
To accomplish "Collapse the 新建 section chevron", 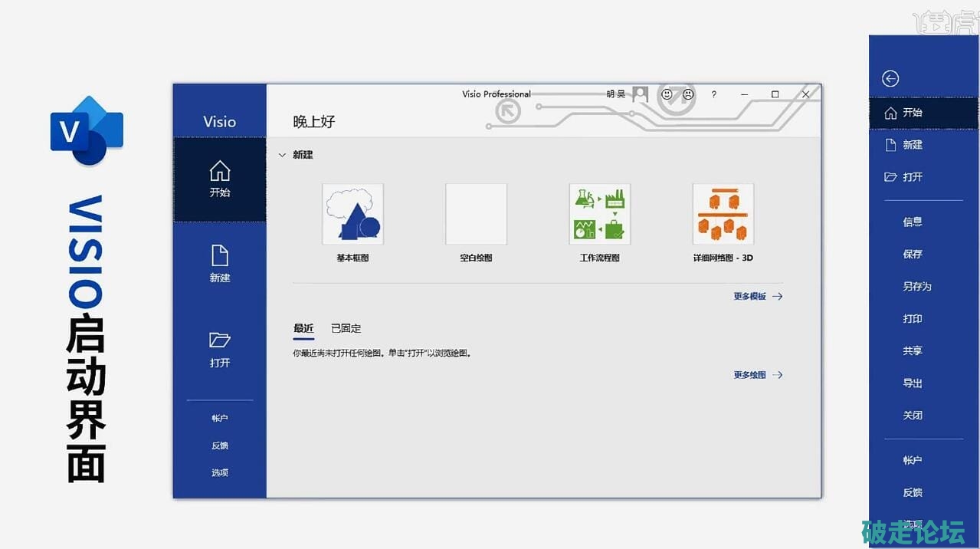I will coord(282,155).
